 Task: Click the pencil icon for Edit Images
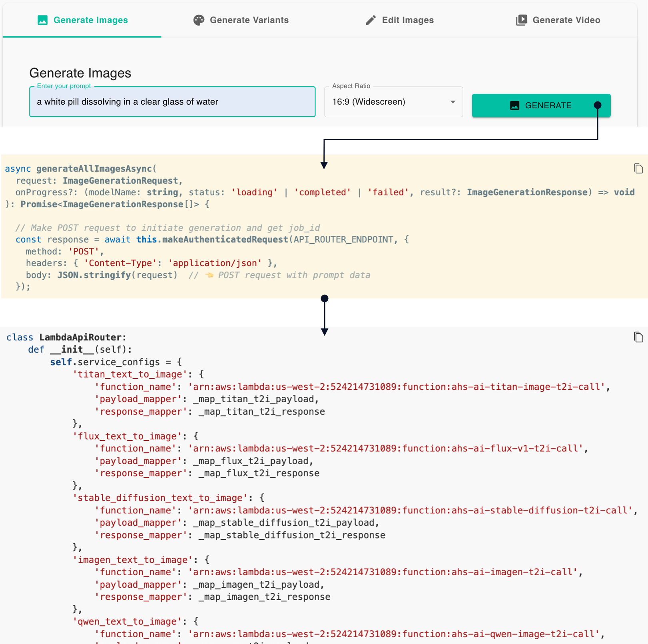tap(371, 20)
